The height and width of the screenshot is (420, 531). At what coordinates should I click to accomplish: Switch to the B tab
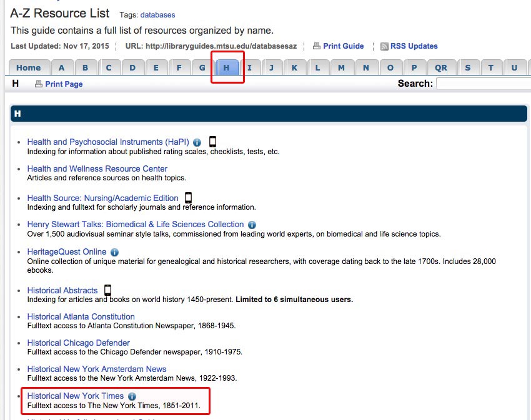[x=86, y=67]
